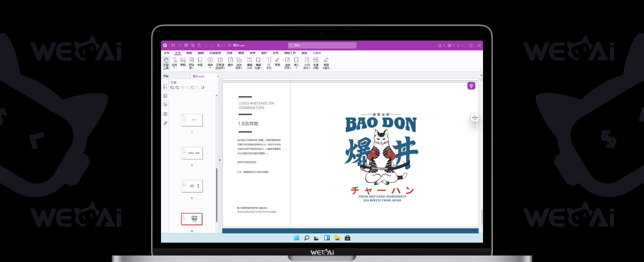The width and height of the screenshot is (644, 262).
Task: Open the account dropdown arrow
Action: [454, 45]
